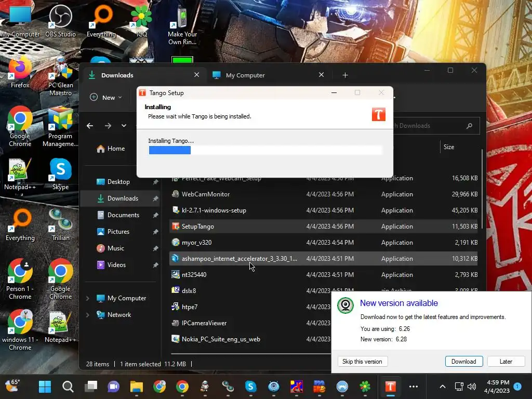Viewport: 532px width, 399px height.
Task: Sort by Size column header
Action: (x=448, y=147)
